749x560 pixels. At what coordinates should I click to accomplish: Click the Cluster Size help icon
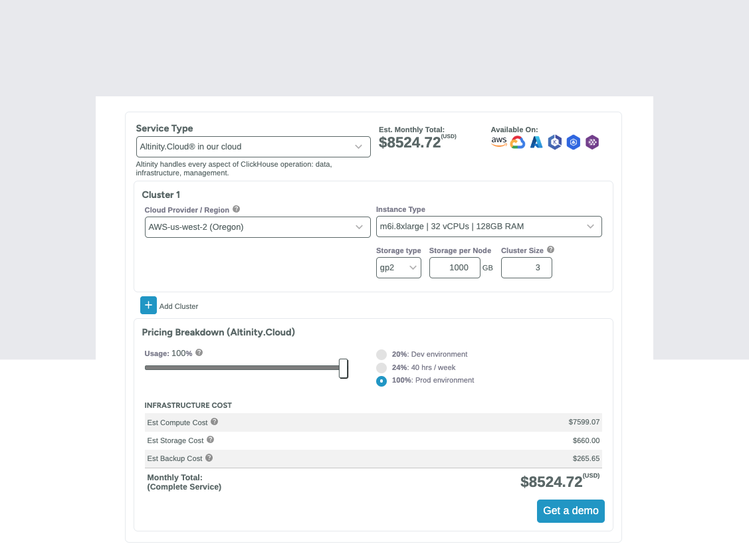[x=550, y=250]
